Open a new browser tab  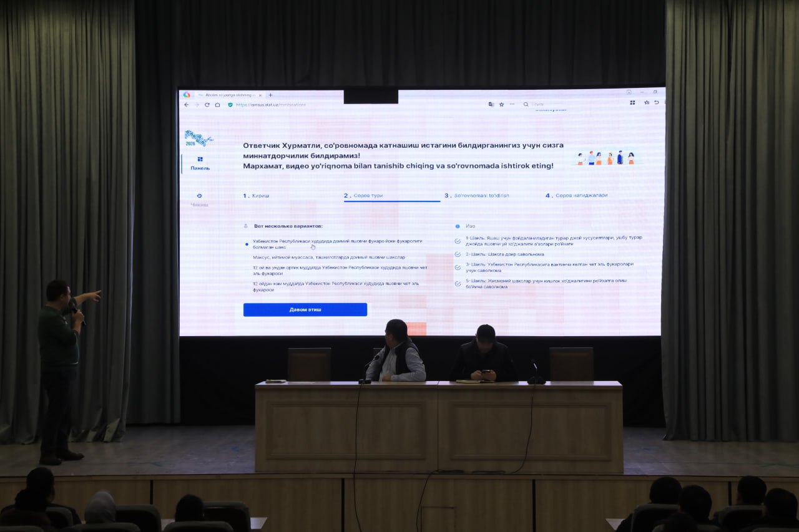tap(270, 95)
